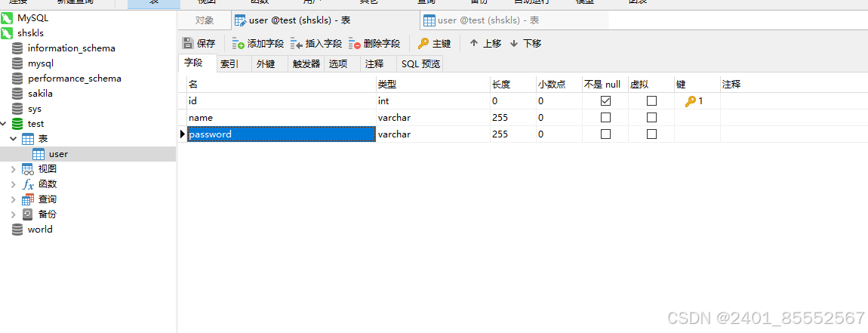
Task: Uncheck 不是 null for the id field
Action: click(x=605, y=101)
